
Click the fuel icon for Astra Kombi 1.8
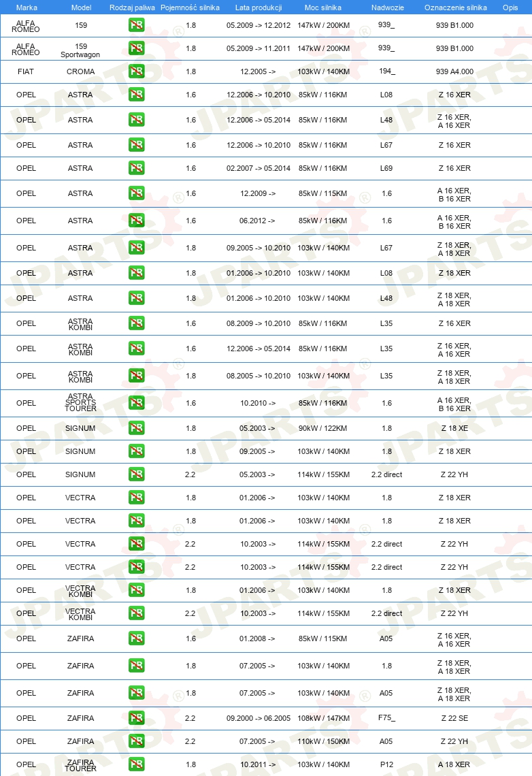[x=137, y=376]
